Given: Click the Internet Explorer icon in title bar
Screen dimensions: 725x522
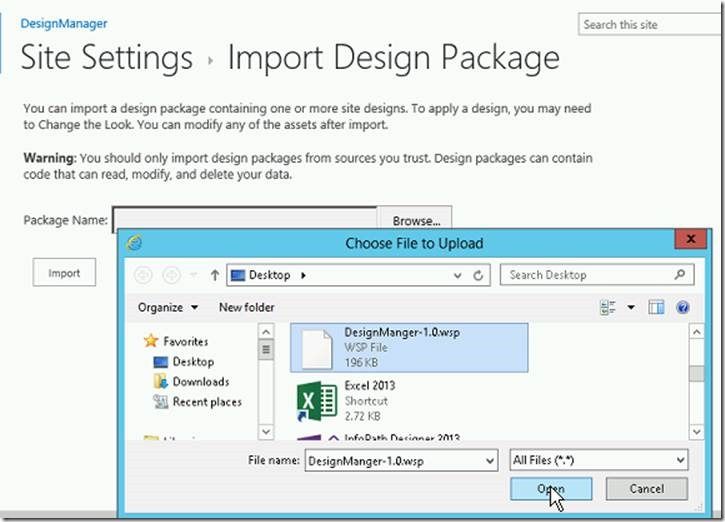Looking at the screenshot, I should click(x=135, y=242).
